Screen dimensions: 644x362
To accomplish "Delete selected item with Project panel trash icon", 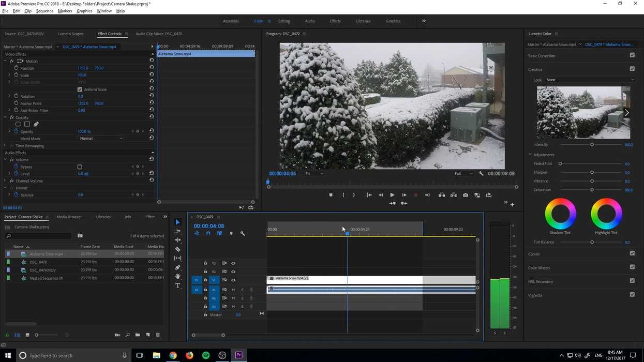I will pos(158,335).
